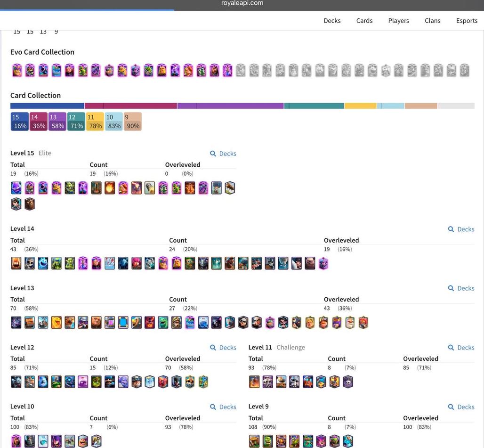The width and height of the screenshot is (484, 448).
Task: Click the Fireball card in Level 15
Action: 110,187
